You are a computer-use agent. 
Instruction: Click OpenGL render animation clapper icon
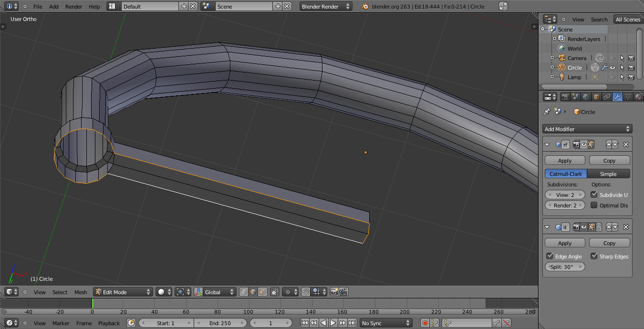(343, 292)
